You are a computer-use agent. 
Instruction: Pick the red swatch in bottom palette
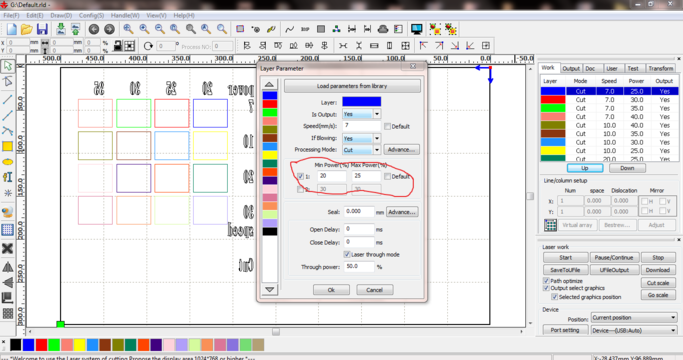(x=41, y=345)
